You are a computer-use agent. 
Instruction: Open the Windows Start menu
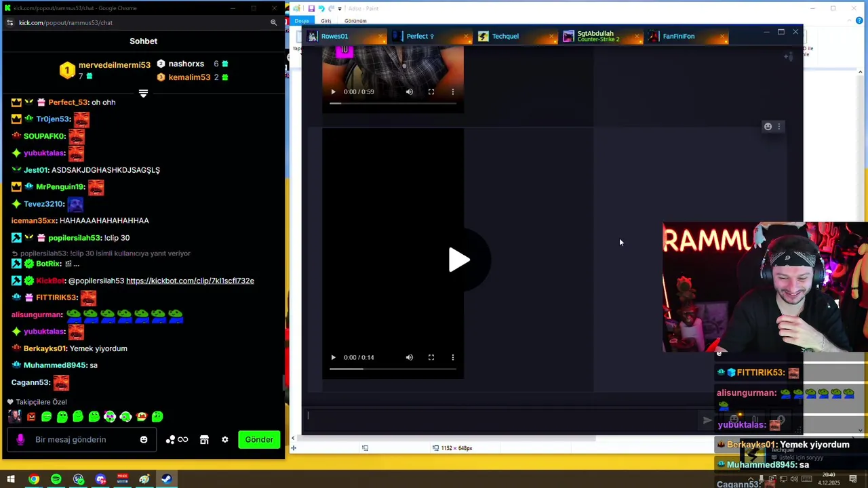click(11, 479)
